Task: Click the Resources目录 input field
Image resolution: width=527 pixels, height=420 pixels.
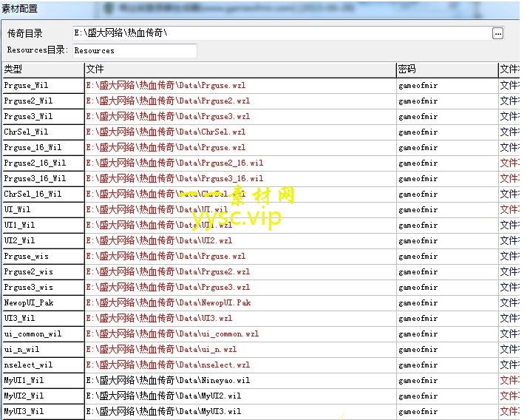Action: 134,50
